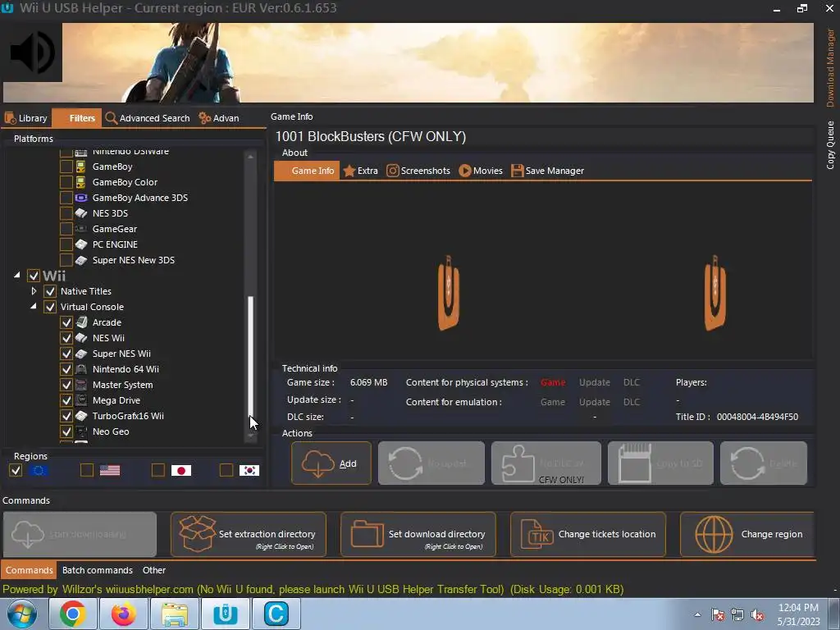Click the Action Center flag tray icon
Screen dimensions: 840x630
pos(718,615)
